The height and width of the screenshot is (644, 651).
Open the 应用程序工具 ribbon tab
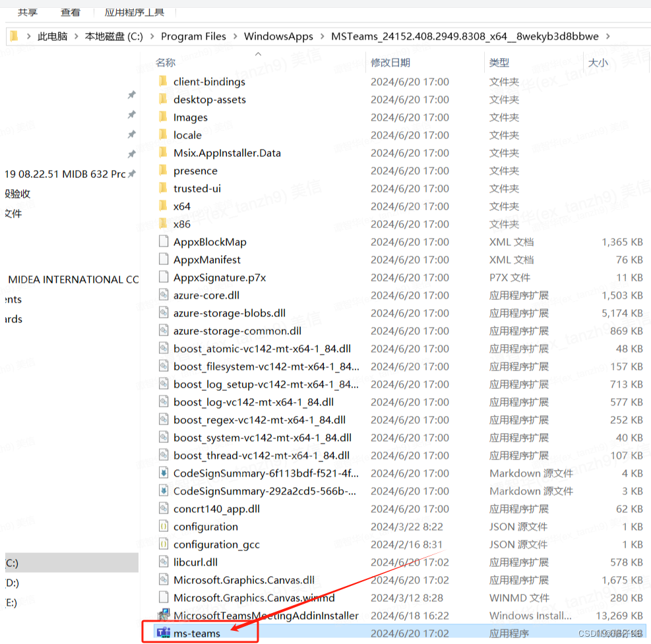135,12
